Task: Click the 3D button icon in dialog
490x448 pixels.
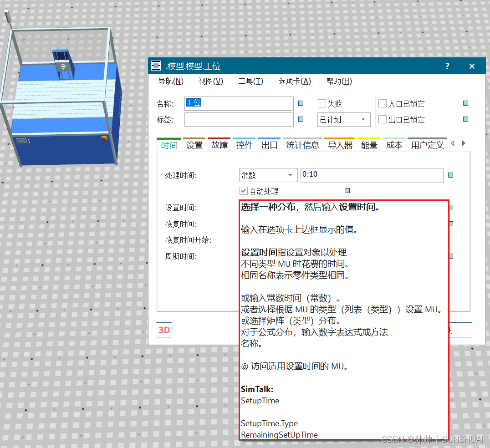Action: [x=164, y=330]
